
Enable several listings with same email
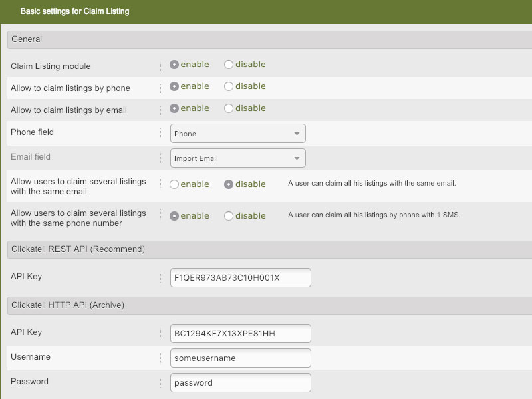click(x=175, y=185)
